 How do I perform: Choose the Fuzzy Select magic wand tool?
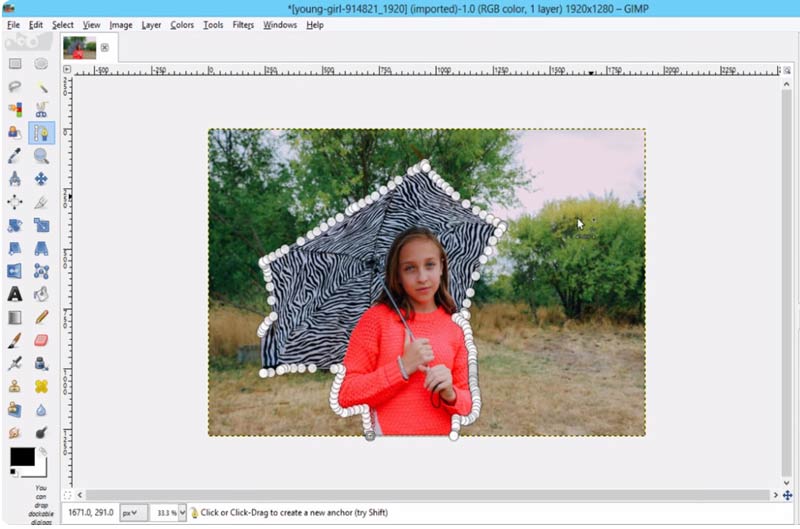point(41,87)
